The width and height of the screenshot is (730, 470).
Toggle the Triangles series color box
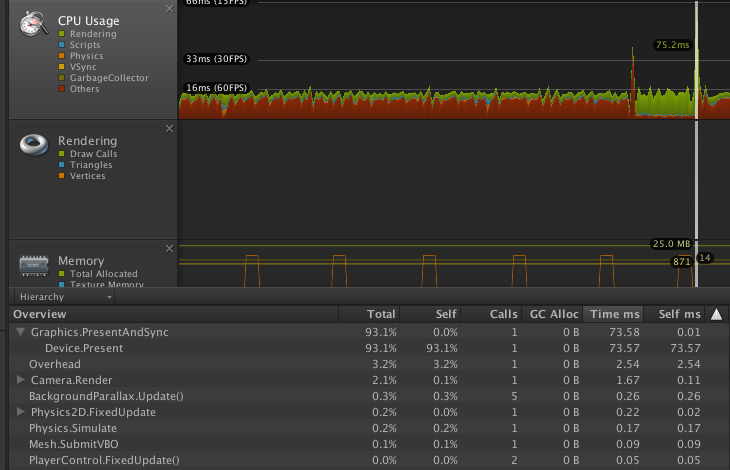61,165
